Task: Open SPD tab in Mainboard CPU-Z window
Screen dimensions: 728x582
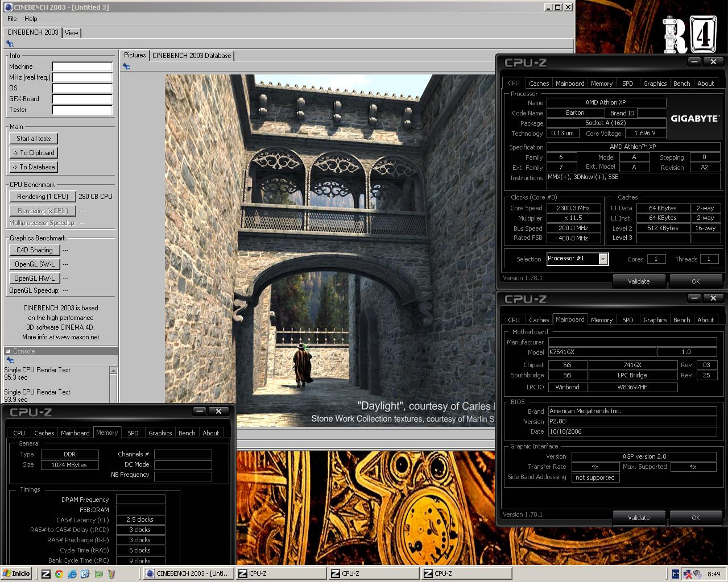Action: coord(627,320)
